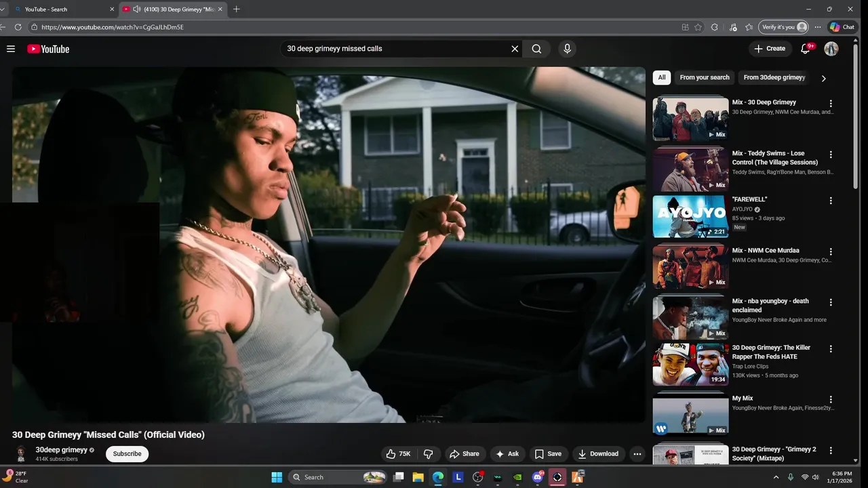Reload the page with the refresh icon

(18, 27)
